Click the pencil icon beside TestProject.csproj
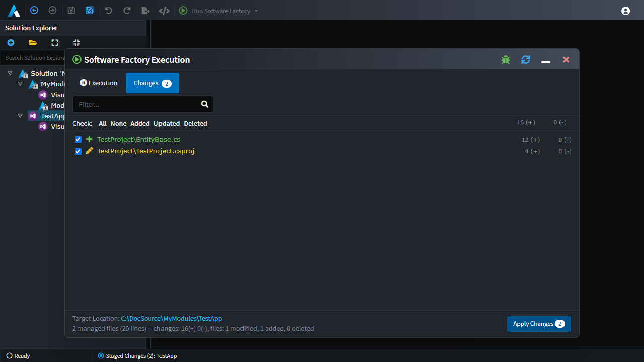The image size is (644, 362). (89, 151)
